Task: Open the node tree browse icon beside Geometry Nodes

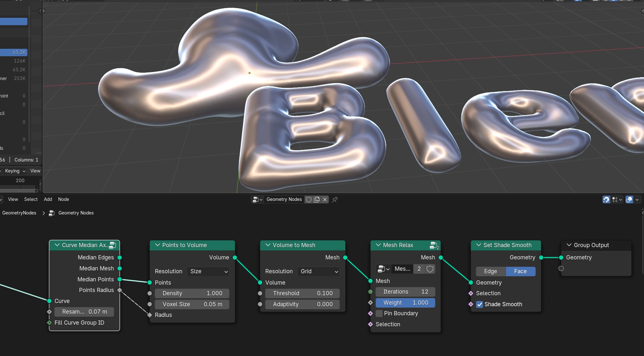Action: point(257,200)
